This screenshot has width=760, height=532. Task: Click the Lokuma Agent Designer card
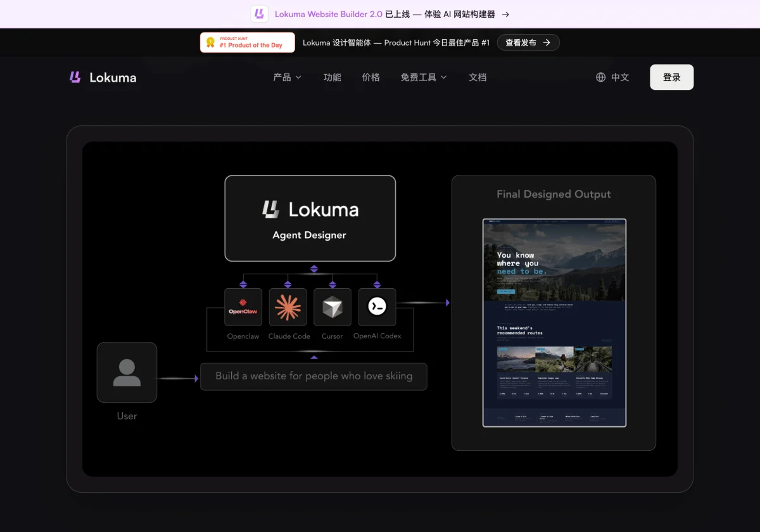(310, 218)
